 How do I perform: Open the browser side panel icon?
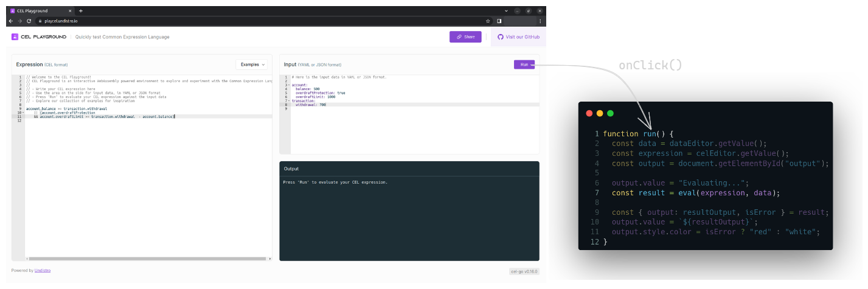pos(499,21)
